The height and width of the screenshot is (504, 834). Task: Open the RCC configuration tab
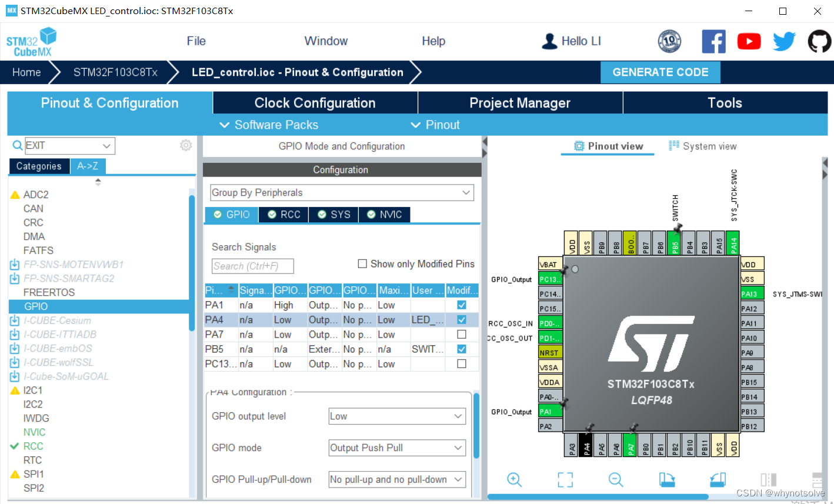[284, 215]
